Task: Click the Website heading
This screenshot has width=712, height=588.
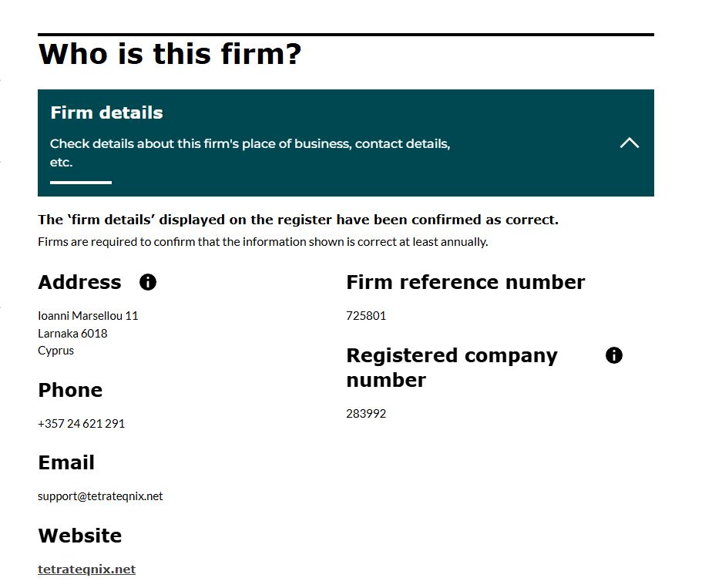Action: click(79, 536)
